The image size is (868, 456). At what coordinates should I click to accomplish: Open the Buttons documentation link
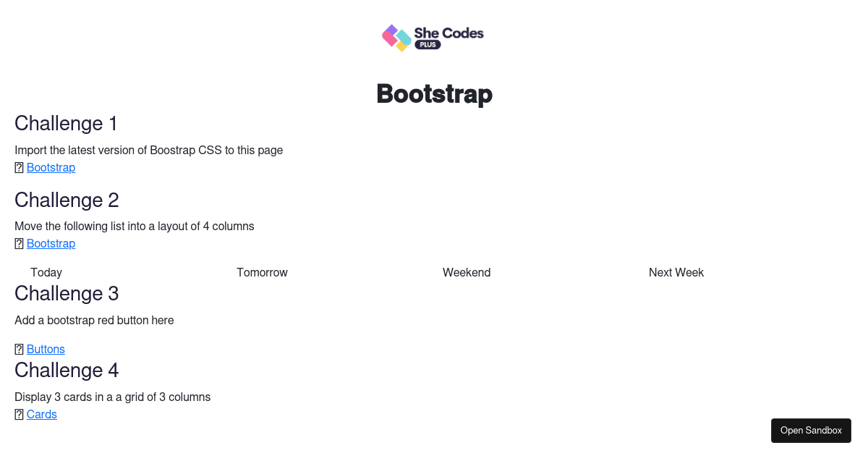(x=46, y=349)
